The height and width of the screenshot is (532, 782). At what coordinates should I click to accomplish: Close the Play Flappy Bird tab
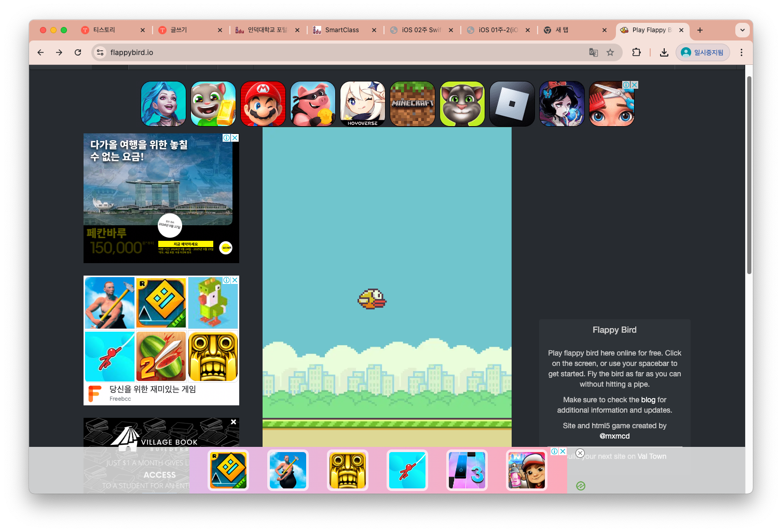[x=681, y=30]
